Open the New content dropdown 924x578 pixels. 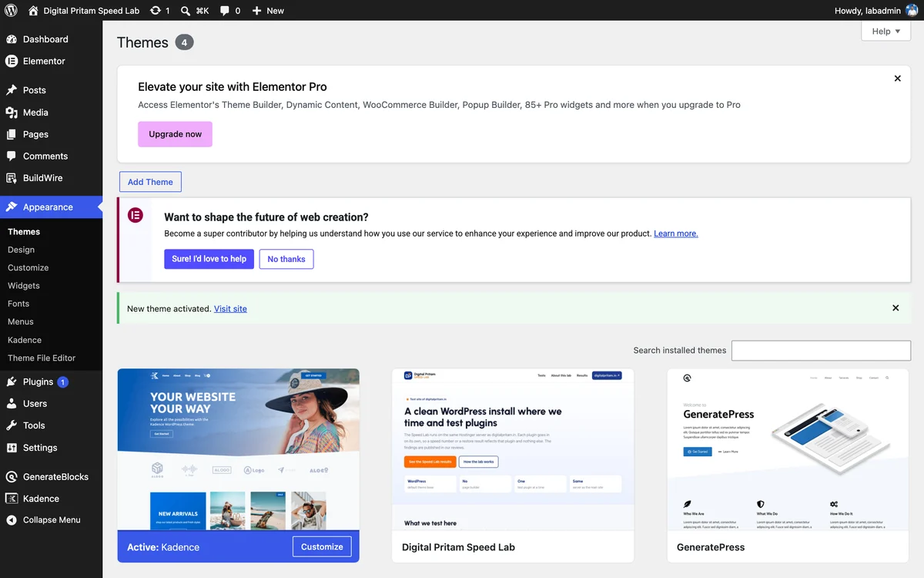268,11
